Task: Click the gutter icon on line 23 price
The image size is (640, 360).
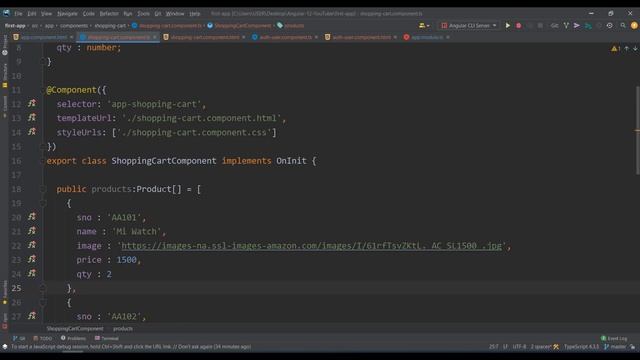Action: click(x=32, y=259)
